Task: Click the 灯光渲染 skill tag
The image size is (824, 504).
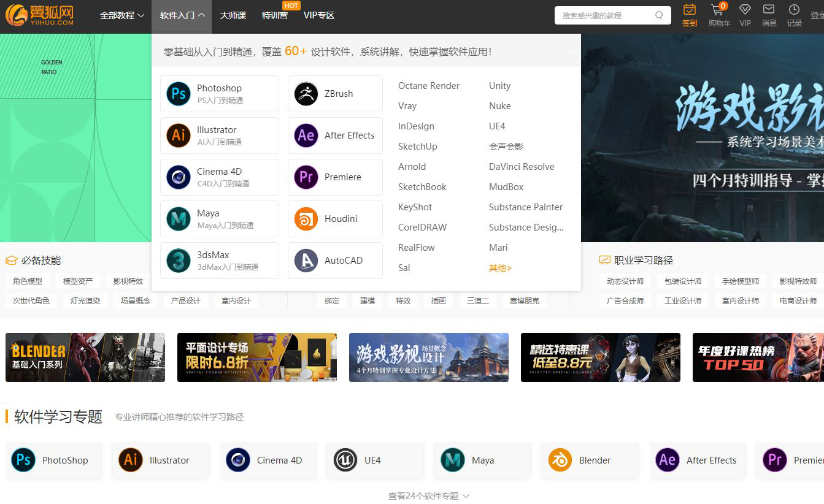Action: tap(85, 300)
